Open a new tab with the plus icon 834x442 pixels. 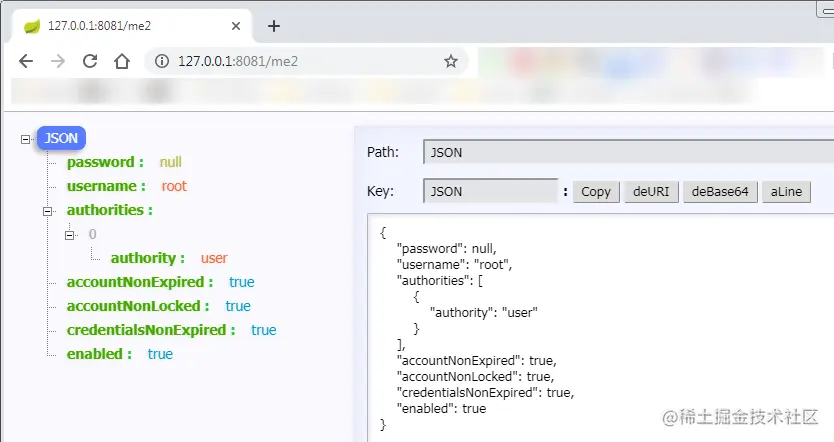[273, 26]
